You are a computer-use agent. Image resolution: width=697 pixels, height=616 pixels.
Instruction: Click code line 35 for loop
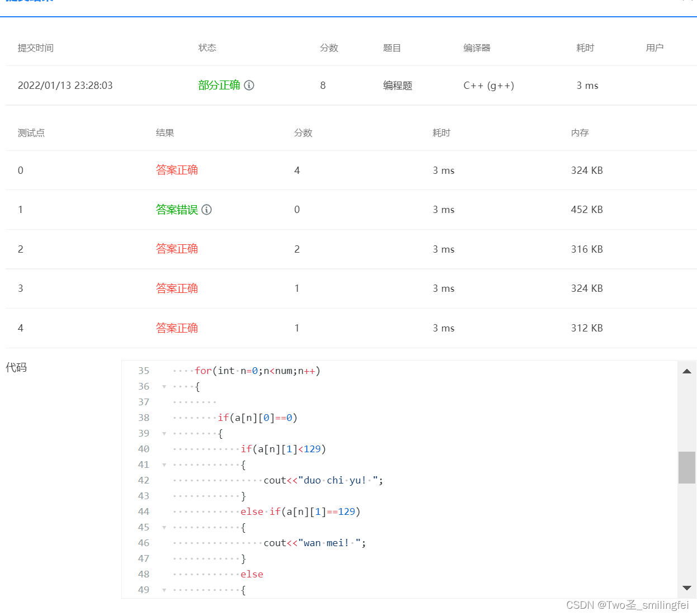coord(258,371)
